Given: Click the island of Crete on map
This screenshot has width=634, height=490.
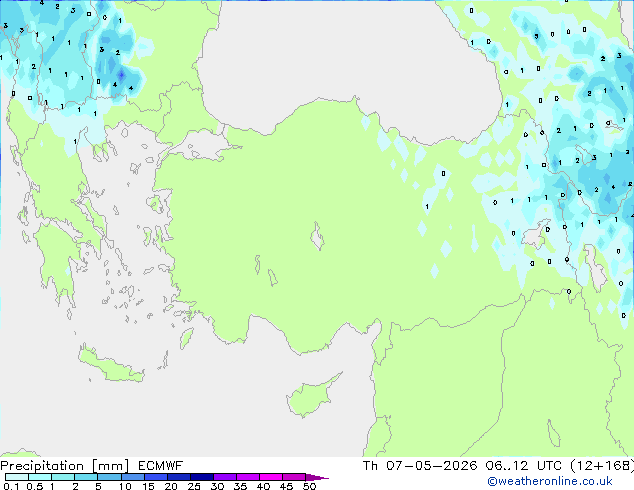Looking at the screenshot, I should pyautogui.click(x=110, y=364).
